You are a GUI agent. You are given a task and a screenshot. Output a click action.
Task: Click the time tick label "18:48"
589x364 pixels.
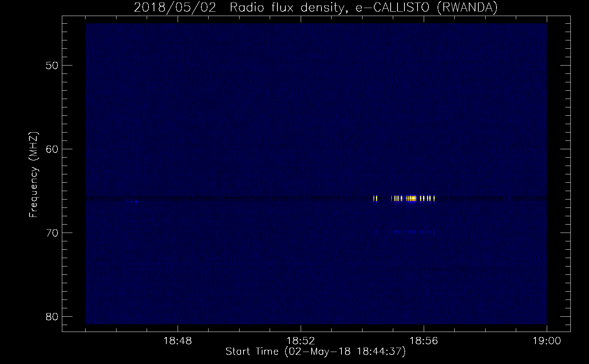tap(178, 341)
